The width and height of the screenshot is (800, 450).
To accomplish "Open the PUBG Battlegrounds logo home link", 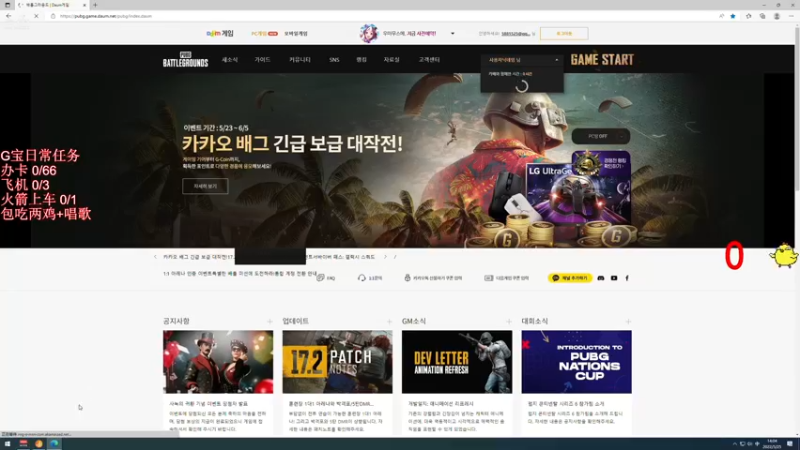I will [185, 59].
